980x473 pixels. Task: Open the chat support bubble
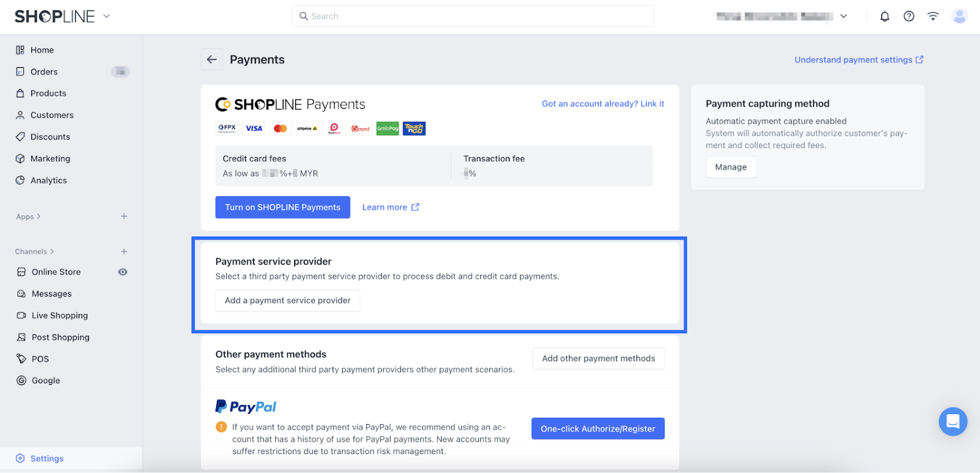coord(953,422)
